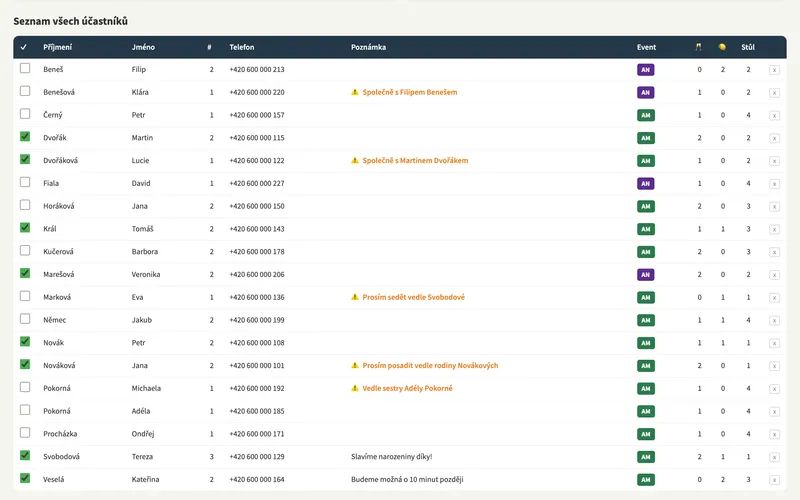Open note 'Společně s Martinem Dvořákem'
The height and width of the screenshot is (500, 800).
click(x=415, y=160)
